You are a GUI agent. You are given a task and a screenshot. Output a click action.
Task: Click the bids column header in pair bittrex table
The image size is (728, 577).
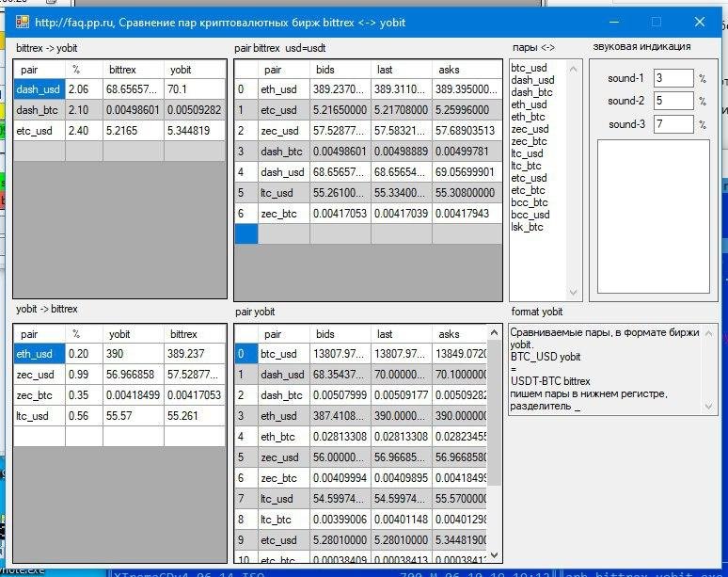[x=340, y=70]
